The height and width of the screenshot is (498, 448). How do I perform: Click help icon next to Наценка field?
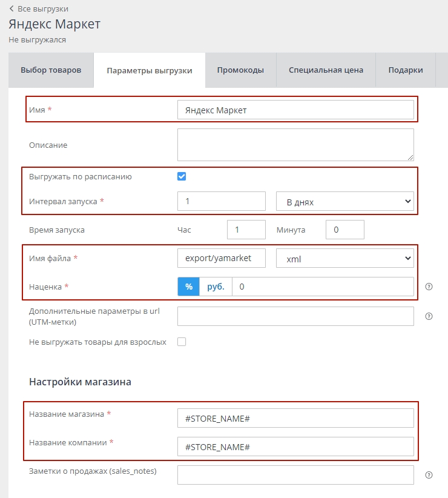(x=429, y=287)
